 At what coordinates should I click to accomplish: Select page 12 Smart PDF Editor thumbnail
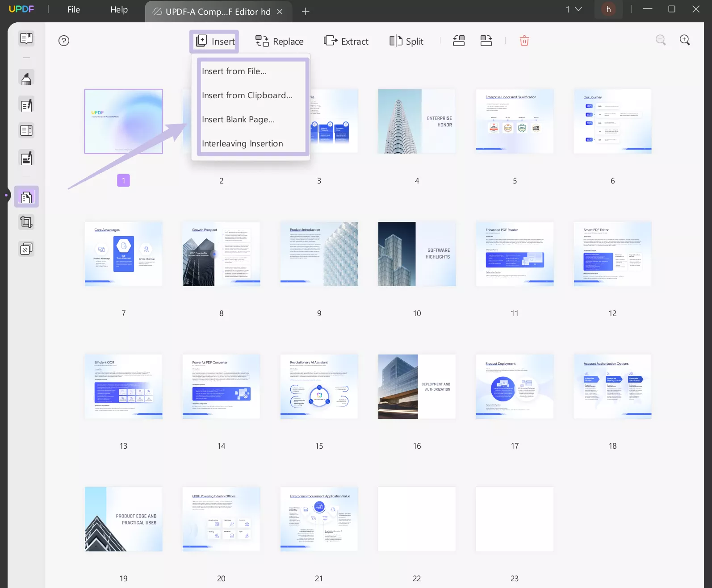(x=612, y=254)
